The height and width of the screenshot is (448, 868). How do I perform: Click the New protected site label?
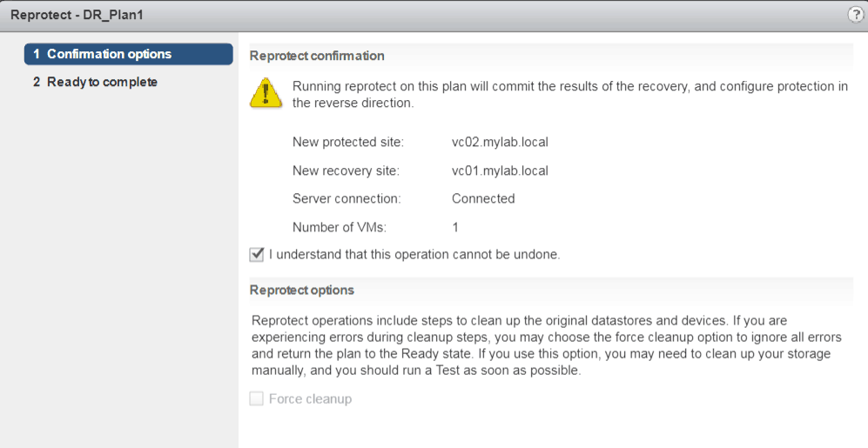(x=348, y=142)
